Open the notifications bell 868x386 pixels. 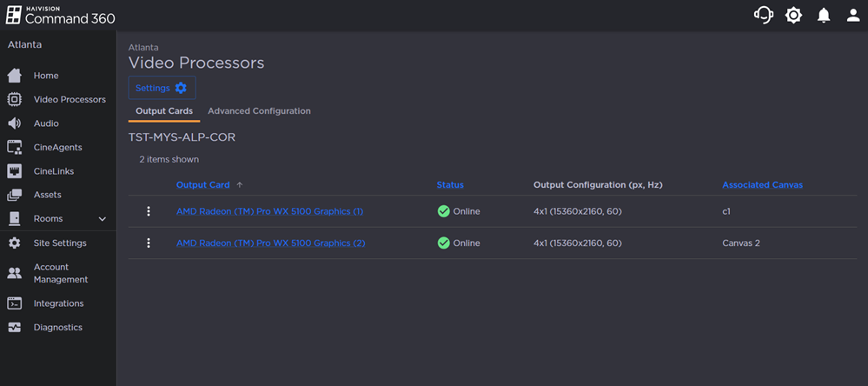coord(824,16)
